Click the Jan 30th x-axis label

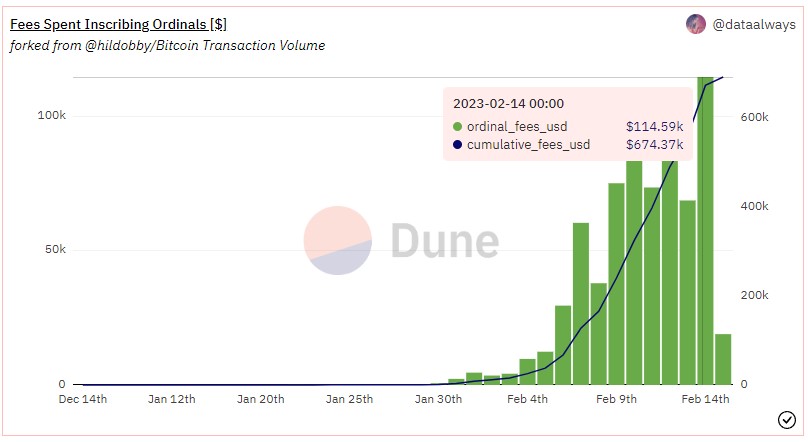tap(438, 399)
